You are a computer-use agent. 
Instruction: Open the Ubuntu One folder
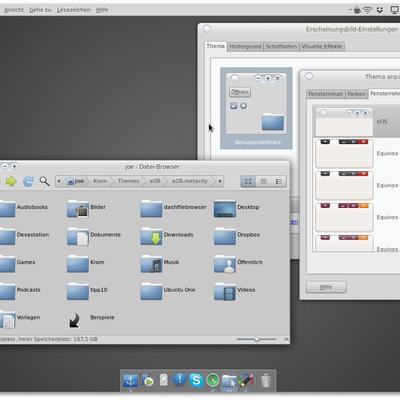pos(151,292)
